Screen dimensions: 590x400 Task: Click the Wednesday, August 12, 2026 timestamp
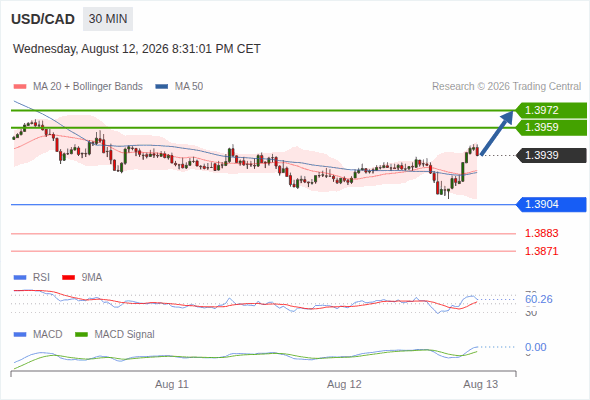(137, 49)
